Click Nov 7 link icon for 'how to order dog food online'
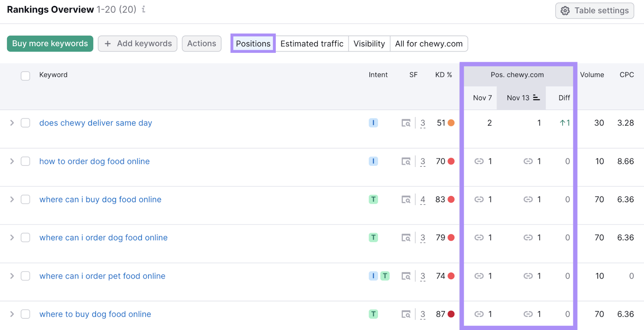The image size is (644, 330). pyautogui.click(x=479, y=161)
